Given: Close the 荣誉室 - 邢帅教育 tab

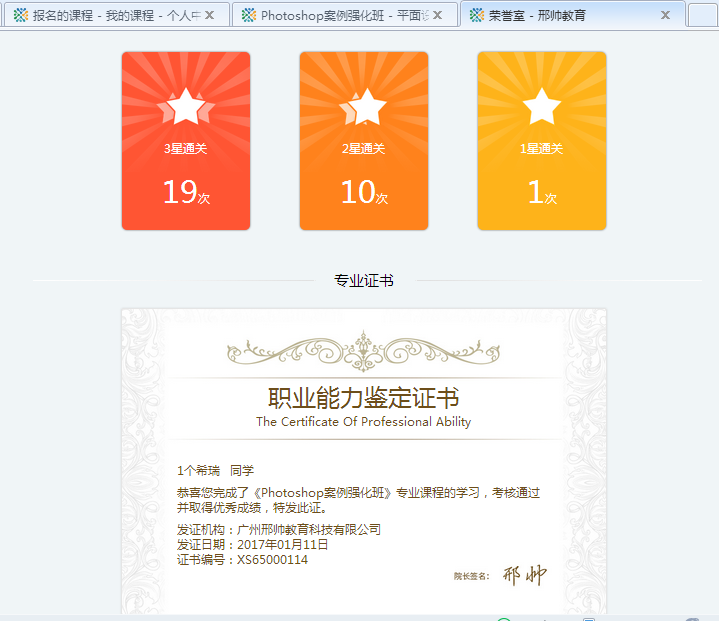Looking at the screenshot, I should [666, 15].
